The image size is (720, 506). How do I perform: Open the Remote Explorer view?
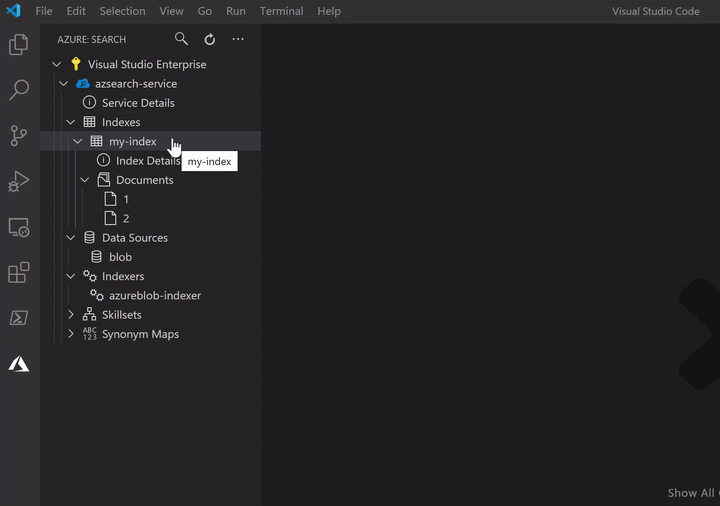19,227
